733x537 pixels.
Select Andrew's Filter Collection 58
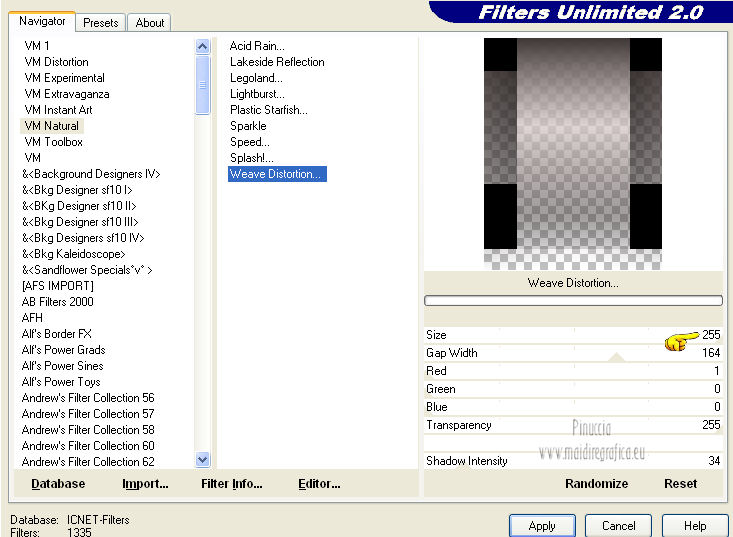click(x=88, y=430)
